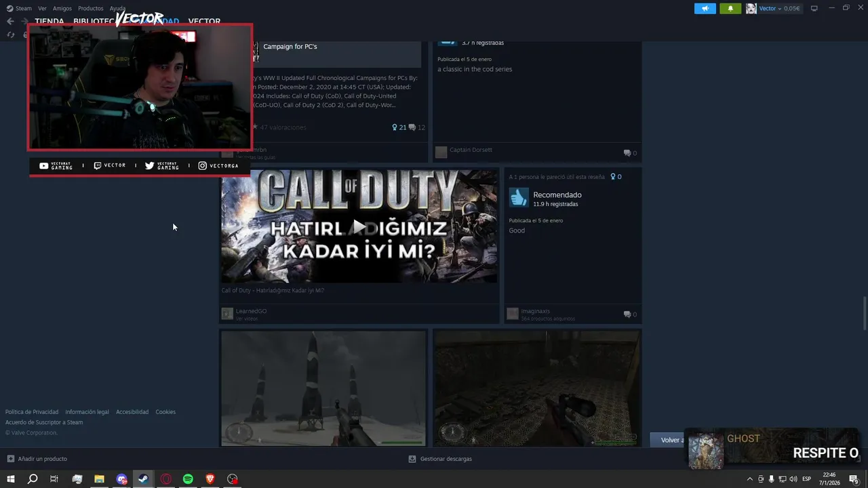Open OBS Studio from taskbar
The width and height of the screenshot is (868, 488).
click(233, 479)
